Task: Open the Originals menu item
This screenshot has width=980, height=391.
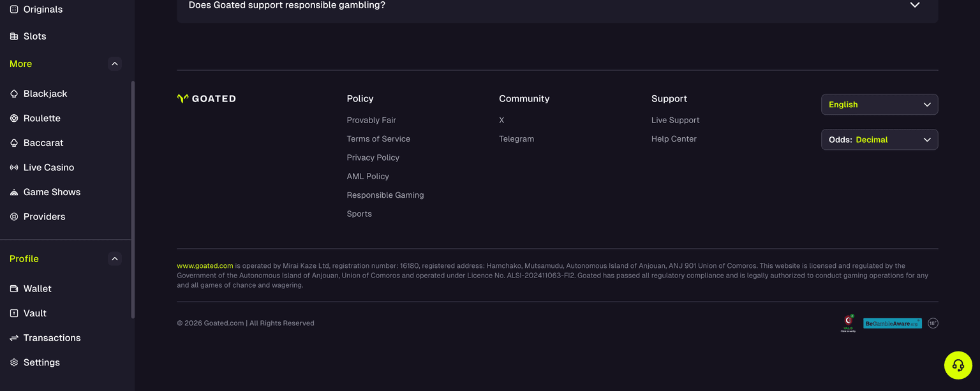Action: click(43, 10)
